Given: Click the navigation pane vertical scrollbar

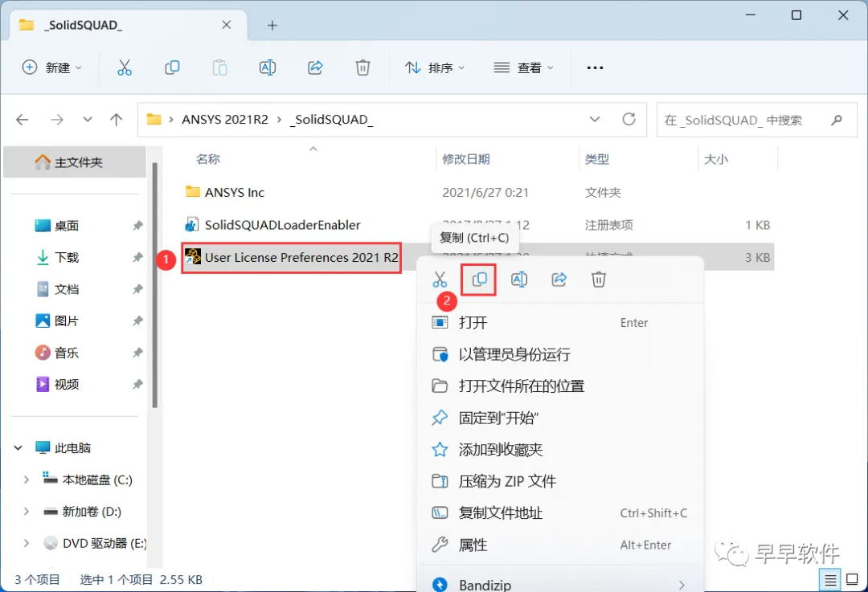Looking at the screenshot, I should pyautogui.click(x=155, y=285).
